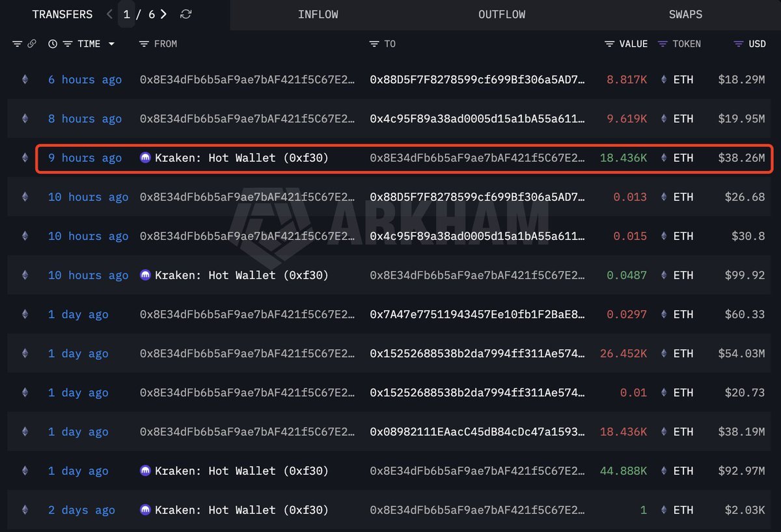Click the filter icon next to TO

coord(374,44)
